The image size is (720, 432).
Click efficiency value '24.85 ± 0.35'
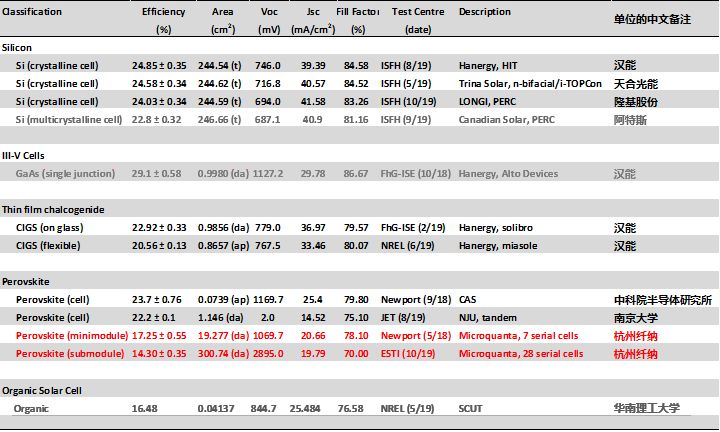[x=159, y=66]
